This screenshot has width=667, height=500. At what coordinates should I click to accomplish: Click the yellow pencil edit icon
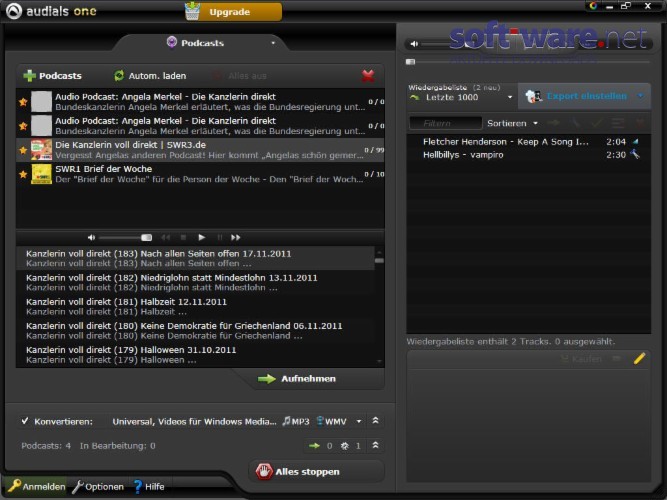click(639, 358)
